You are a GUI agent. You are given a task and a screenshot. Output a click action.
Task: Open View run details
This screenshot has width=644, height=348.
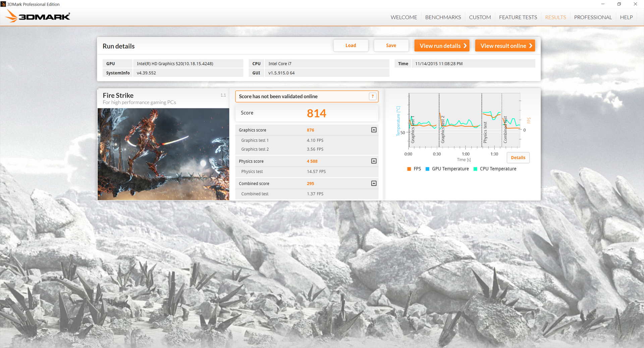tap(442, 46)
